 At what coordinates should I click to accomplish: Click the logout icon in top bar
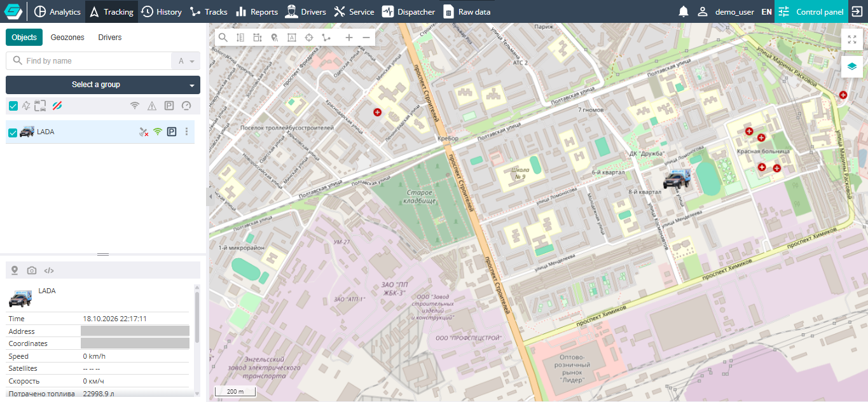click(x=857, y=11)
